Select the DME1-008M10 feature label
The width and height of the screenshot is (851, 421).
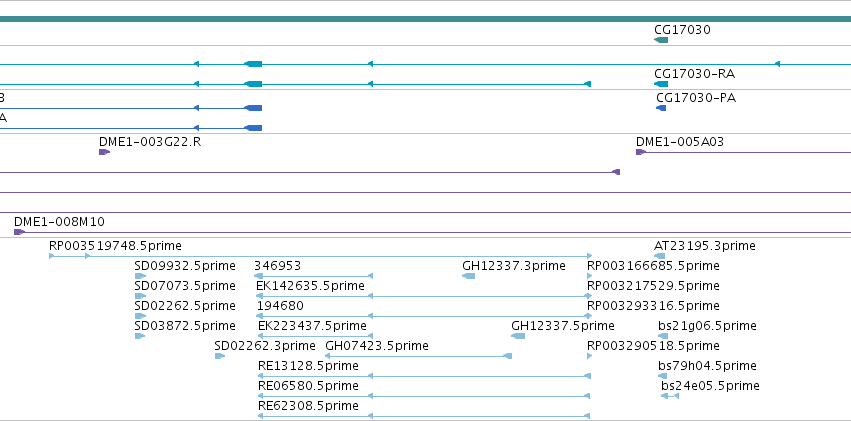pyautogui.click(x=59, y=222)
